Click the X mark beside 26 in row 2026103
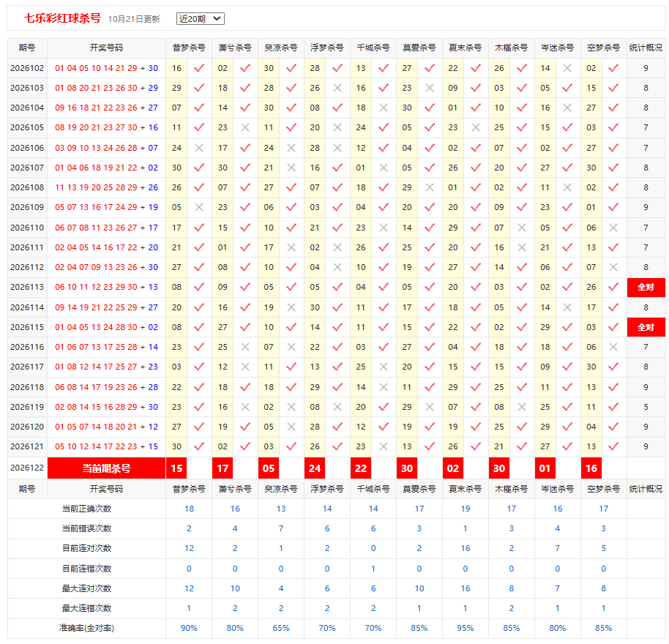The height and width of the screenshot is (644, 669). (337, 88)
